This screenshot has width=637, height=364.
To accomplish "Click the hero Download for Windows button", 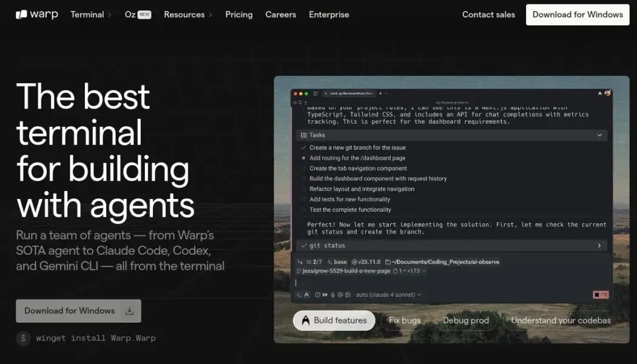I will [x=78, y=311].
